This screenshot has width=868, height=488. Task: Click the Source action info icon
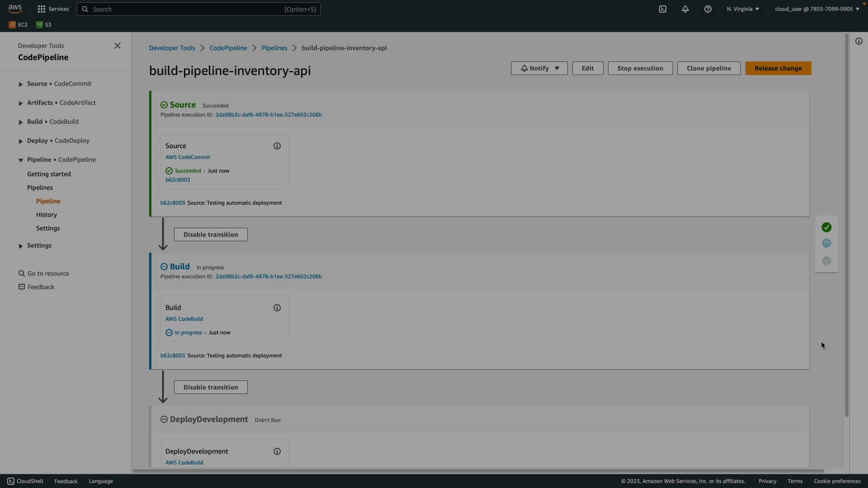277,146
